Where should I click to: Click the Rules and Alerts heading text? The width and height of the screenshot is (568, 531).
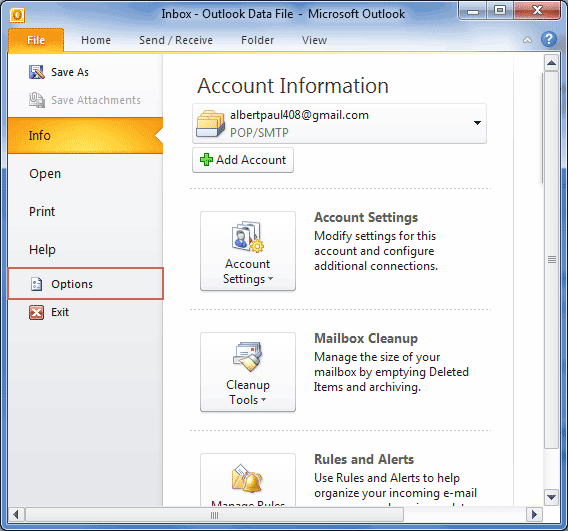[364, 459]
